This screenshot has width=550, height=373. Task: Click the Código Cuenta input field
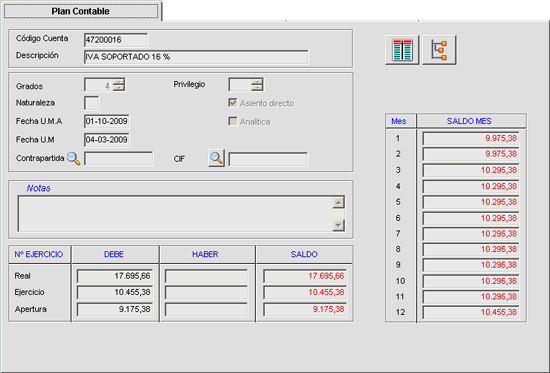116,40
